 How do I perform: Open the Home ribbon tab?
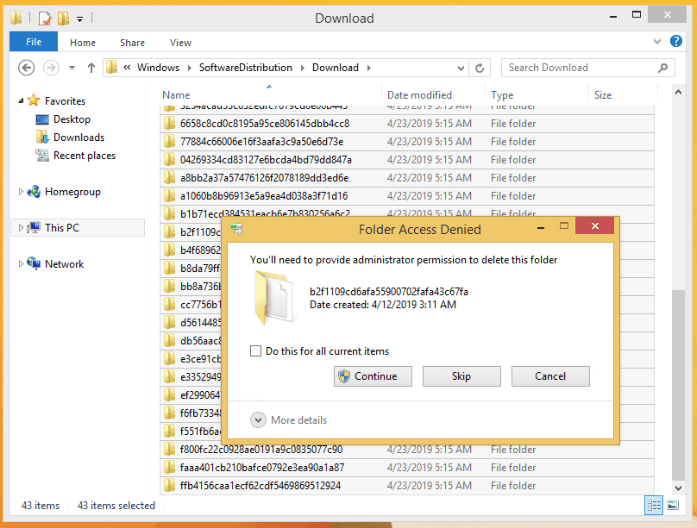83,43
